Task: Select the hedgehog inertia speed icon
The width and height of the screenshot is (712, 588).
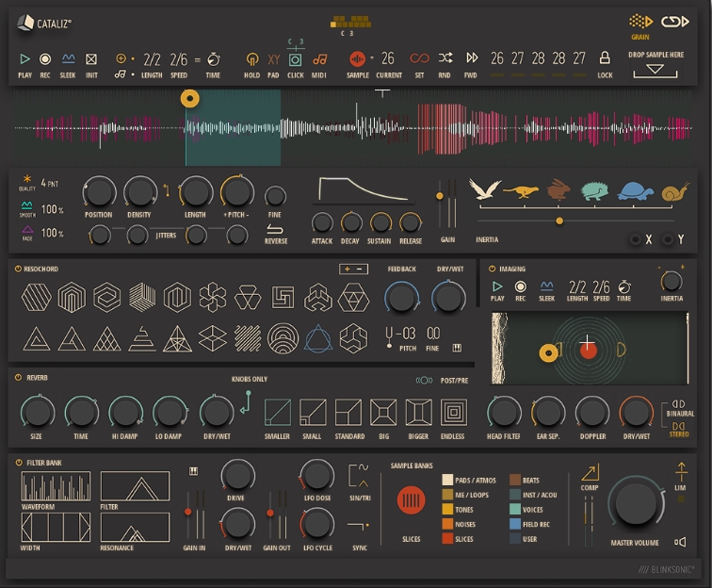Action: 595,191
